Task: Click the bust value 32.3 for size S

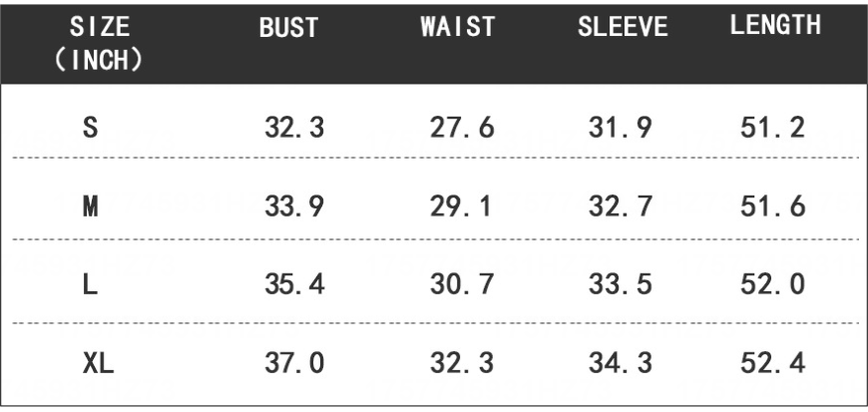Action: [294, 129]
